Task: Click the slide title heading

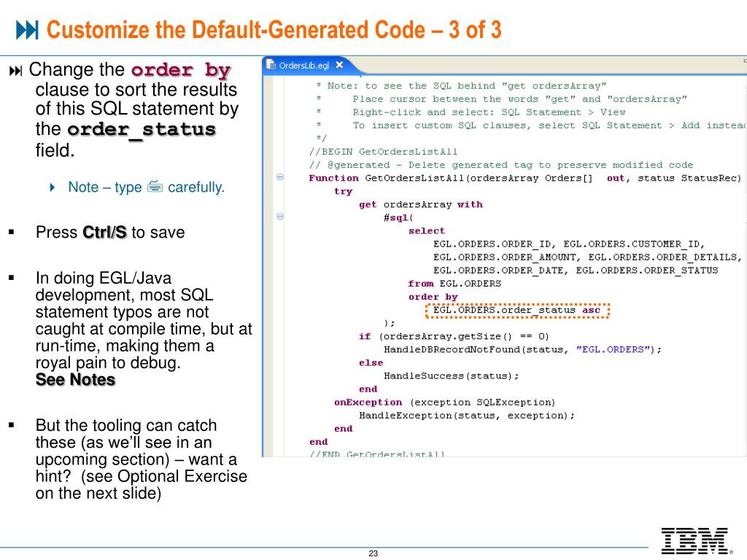Action: 274,30
